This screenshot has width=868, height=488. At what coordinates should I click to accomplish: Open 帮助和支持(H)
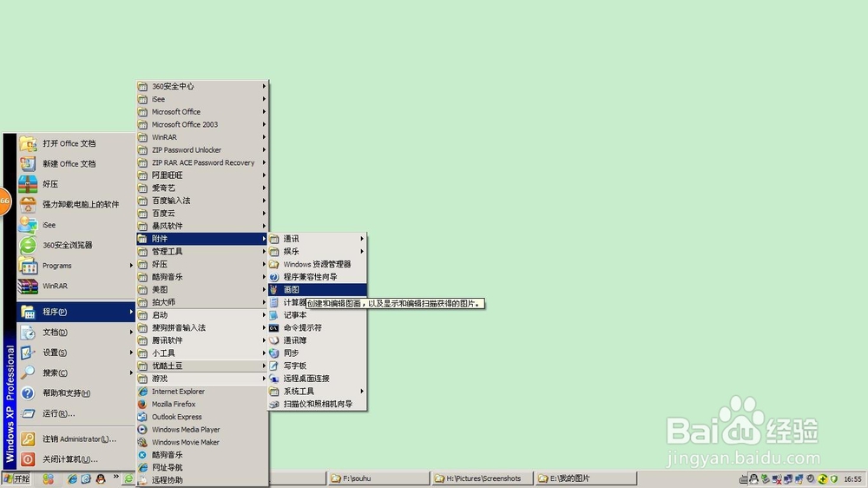click(76, 393)
